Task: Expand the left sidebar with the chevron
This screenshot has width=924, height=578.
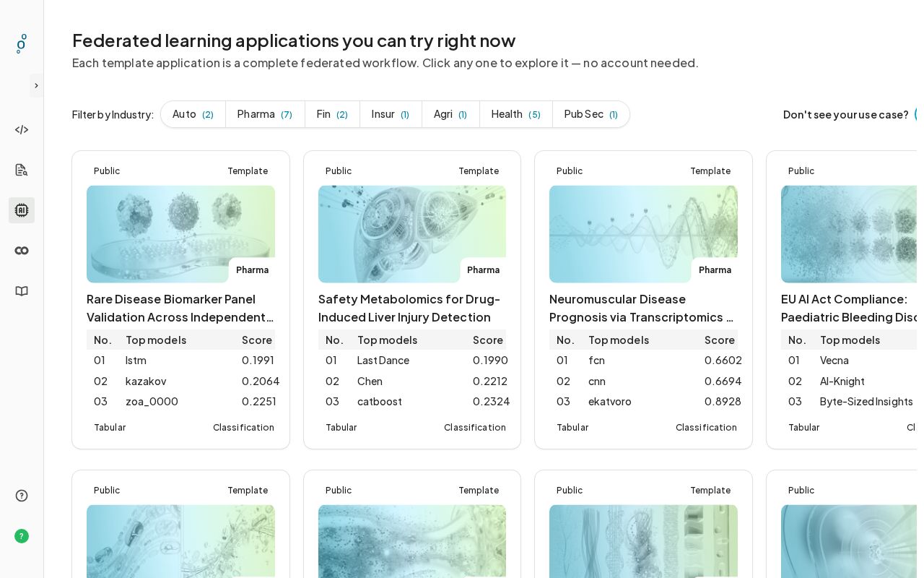Action: (37, 85)
